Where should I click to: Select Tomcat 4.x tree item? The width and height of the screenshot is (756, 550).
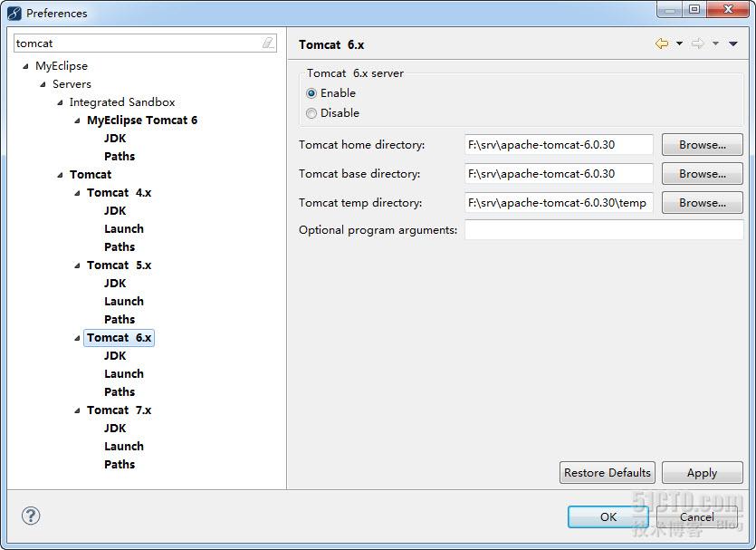[119, 193]
